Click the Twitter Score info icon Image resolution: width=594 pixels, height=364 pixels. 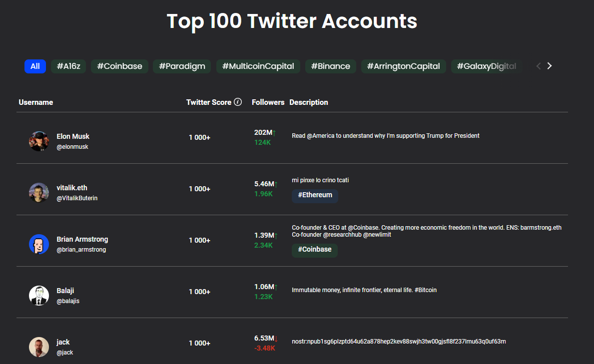238,102
